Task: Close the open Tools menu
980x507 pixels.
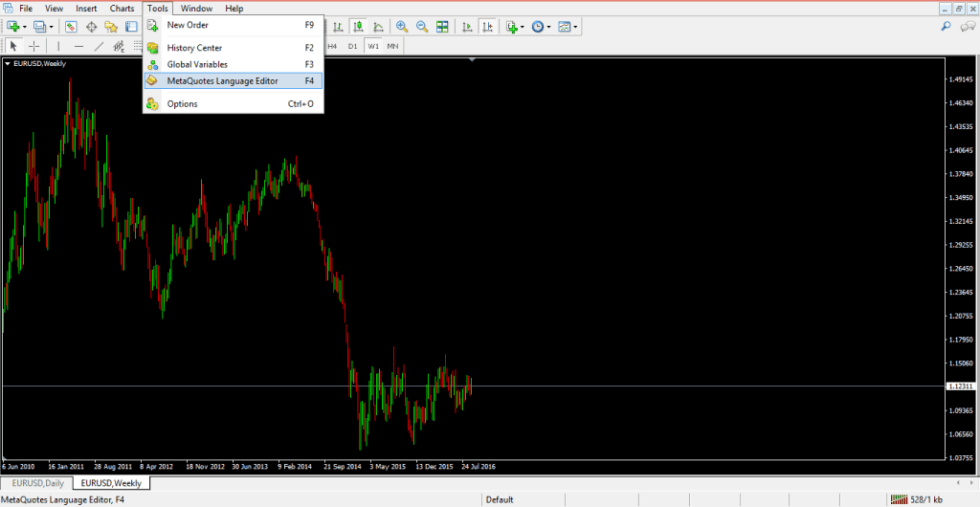Action: [x=158, y=8]
